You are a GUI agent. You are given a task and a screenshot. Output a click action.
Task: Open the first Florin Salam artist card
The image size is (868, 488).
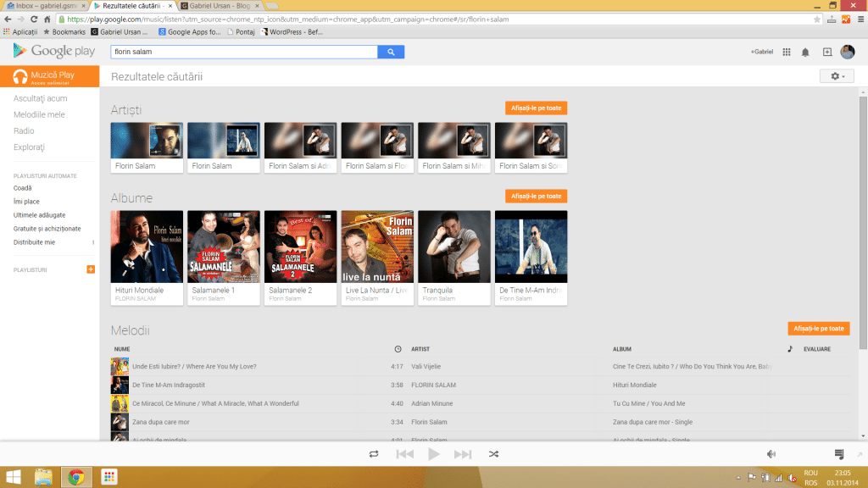point(147,147)
